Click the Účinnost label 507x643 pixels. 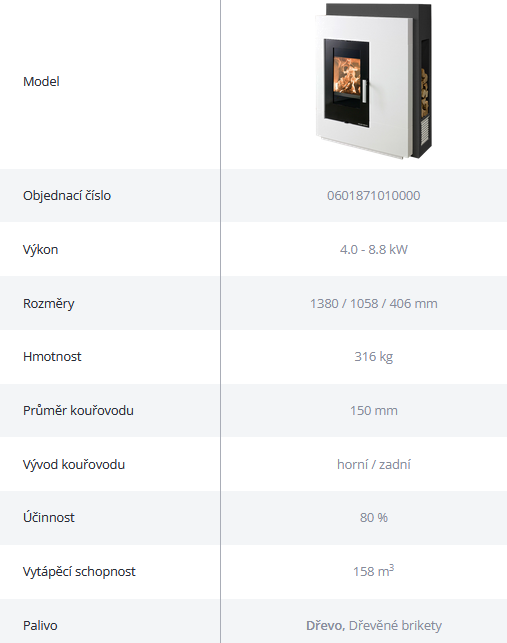[x=49, y=517]
